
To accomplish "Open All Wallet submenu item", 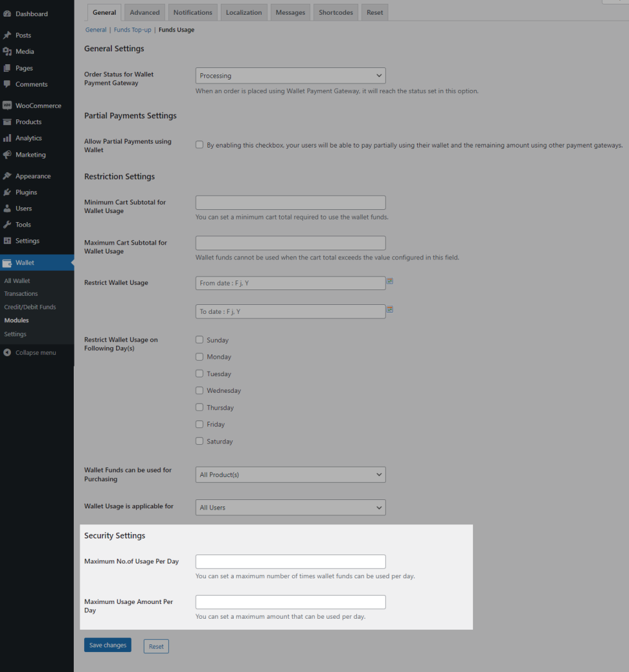I will [x=17, y=280].
